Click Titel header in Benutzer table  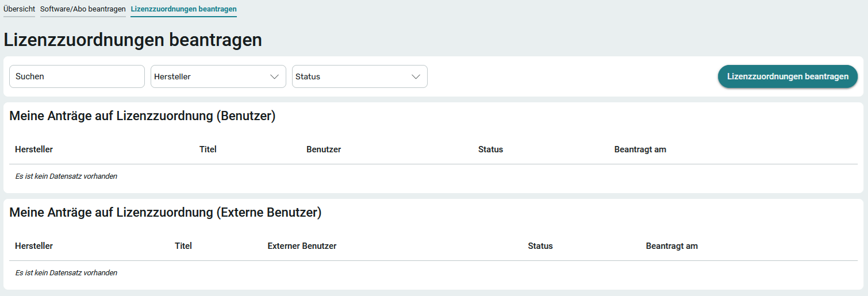pyautogui.click(x=208, y=149)
